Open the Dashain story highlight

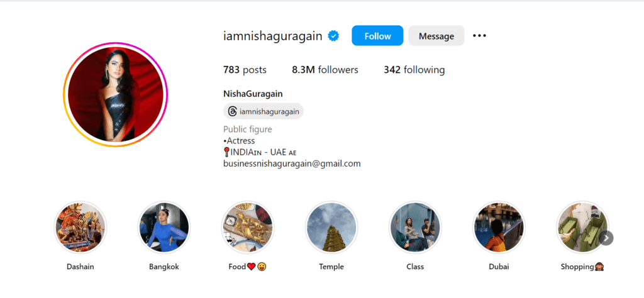[x=80, y=227]
